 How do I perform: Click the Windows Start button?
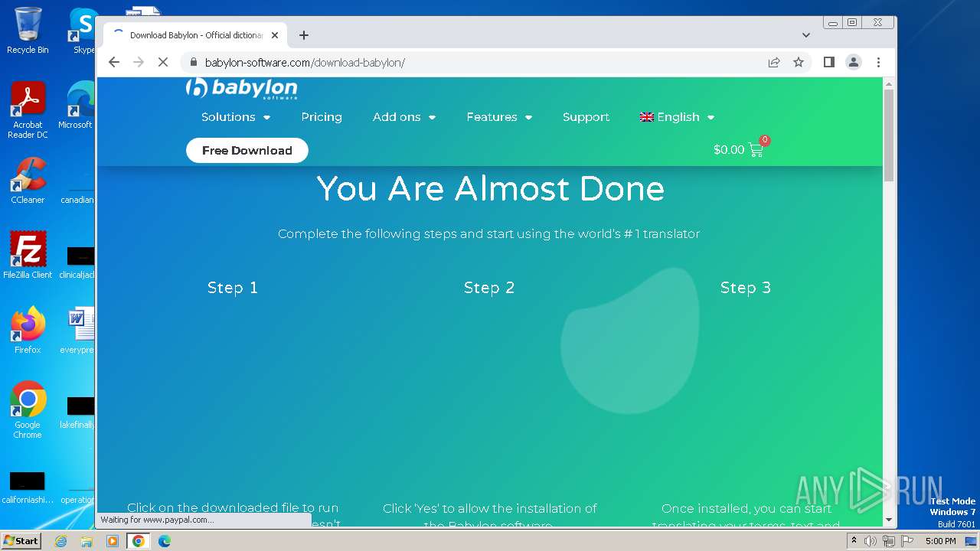pyautogui.click(x=21, y=540)
